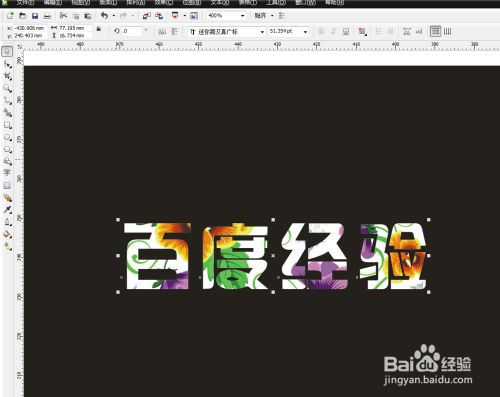Expand the Undo history dropdown arrow
Screen dimensions: 500x397
[x=114, y=16]
